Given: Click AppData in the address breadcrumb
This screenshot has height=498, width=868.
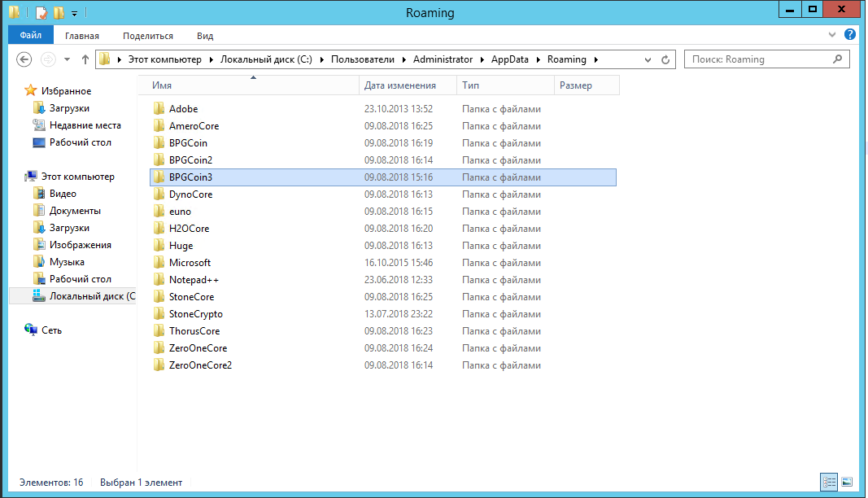Looking at the screenshot, I should (x=510, y=59).
